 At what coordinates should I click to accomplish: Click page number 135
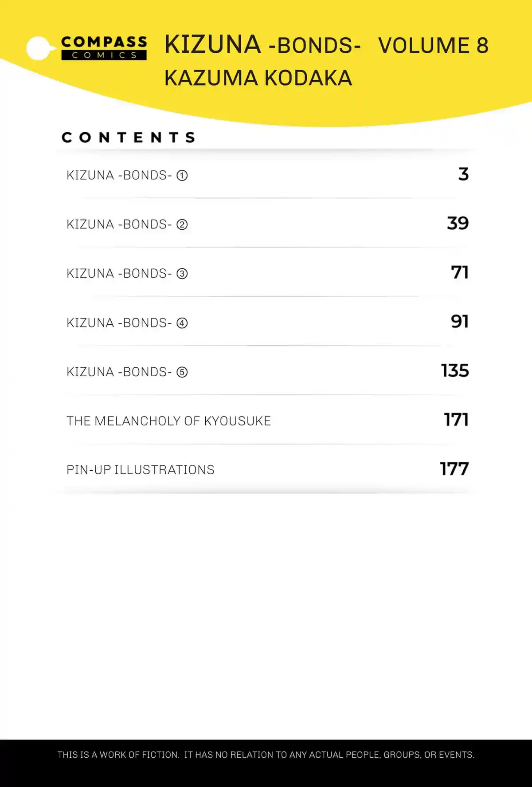pos(455,370)
